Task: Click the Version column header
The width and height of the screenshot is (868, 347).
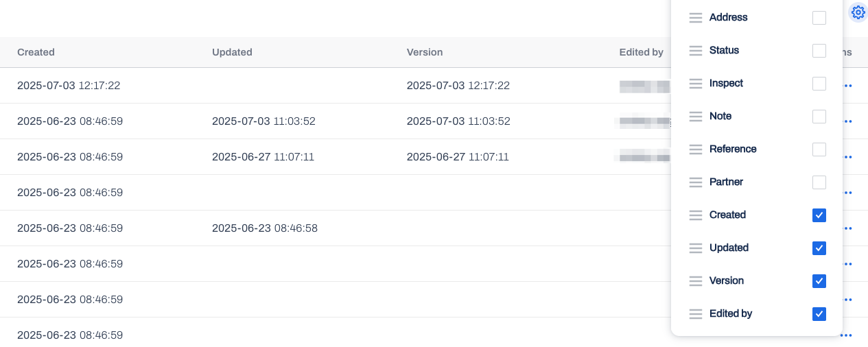Action: point(425,52)
